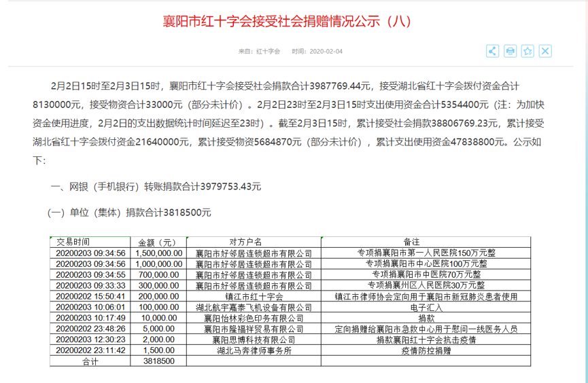Select the 1,500,000.00 amount cell
Screen dimensions: 588x383
pyautogui.click(x=159, y=253)
